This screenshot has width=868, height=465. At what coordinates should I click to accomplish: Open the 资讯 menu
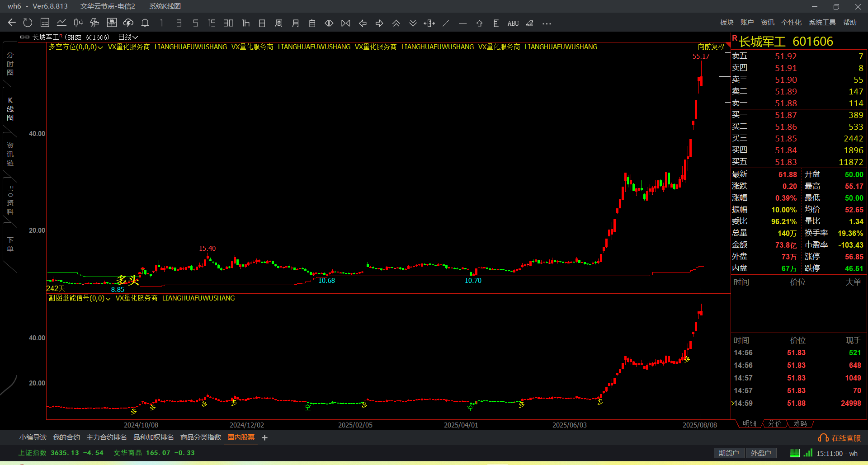pyautogui.click(x=768, y=23)
